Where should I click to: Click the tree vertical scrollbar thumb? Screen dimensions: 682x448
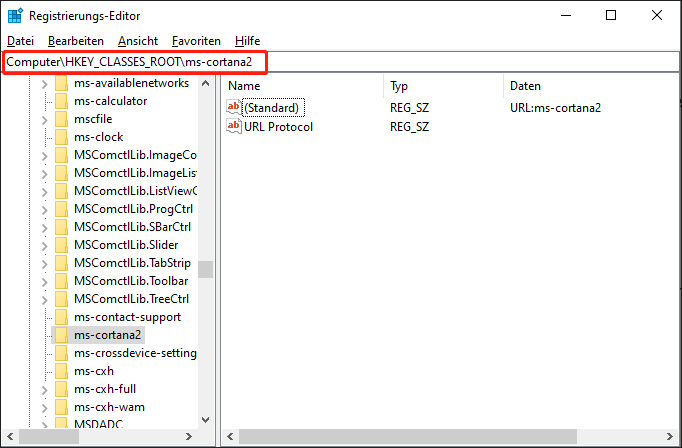[206, 269]
